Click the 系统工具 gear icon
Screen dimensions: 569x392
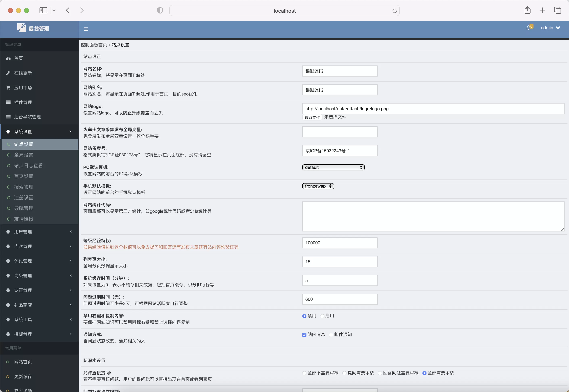(8, 319)
